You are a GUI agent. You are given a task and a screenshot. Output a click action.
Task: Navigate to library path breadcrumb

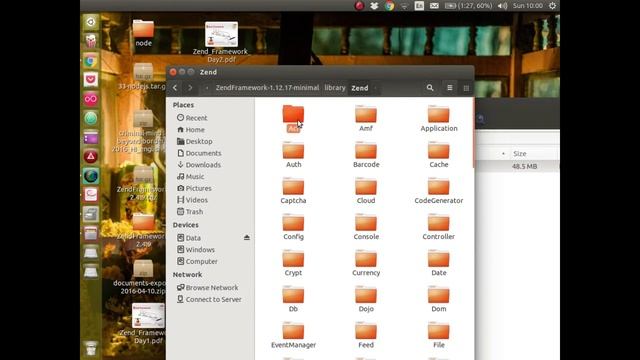point(335,88)
